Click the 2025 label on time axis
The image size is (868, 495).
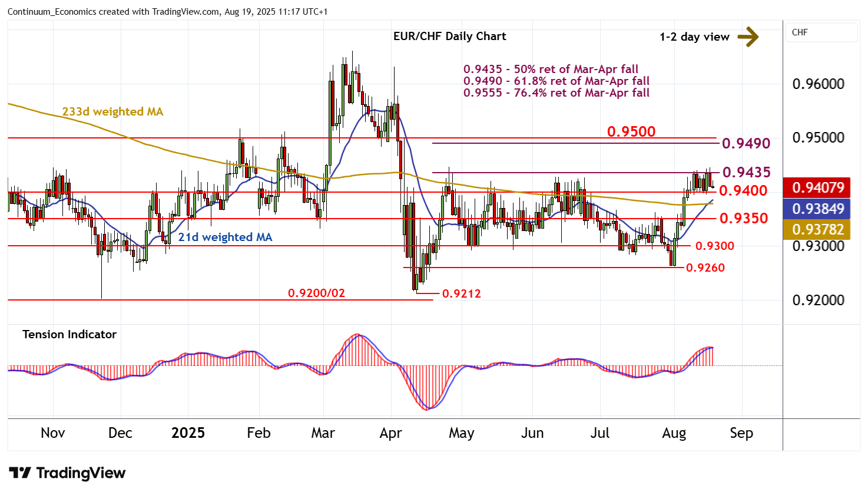point(188,433)
